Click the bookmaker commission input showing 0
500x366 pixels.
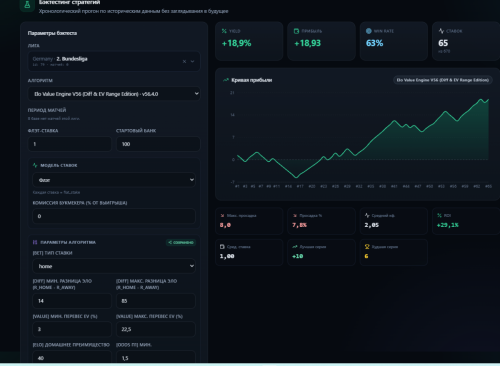(x=114, y=216)
